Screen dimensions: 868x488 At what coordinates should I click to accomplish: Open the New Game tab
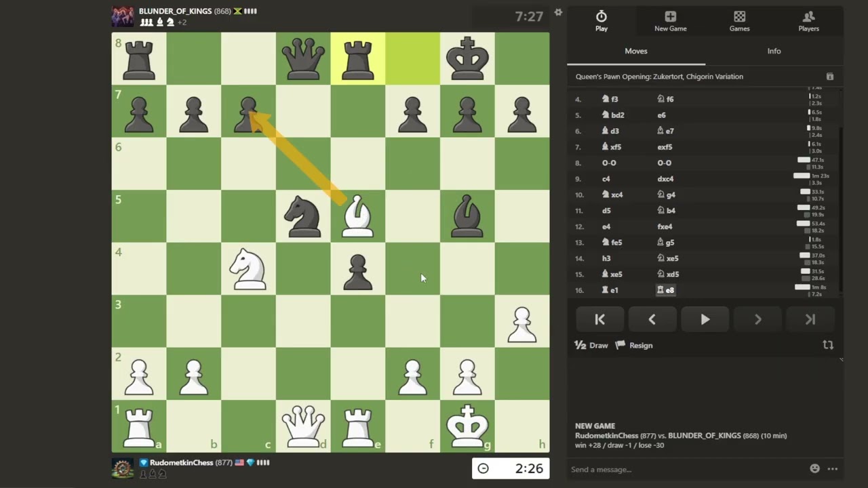[x=670, y=21]
